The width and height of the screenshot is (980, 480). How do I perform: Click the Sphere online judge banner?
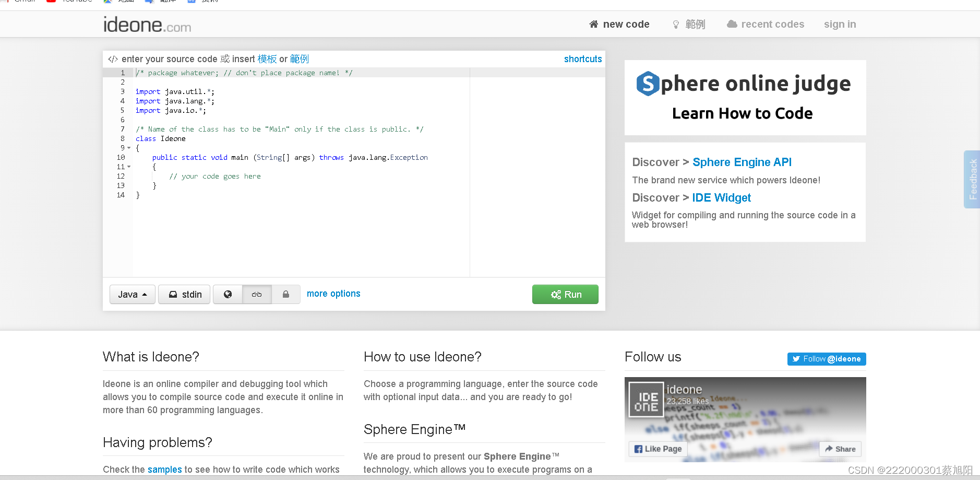745,98
